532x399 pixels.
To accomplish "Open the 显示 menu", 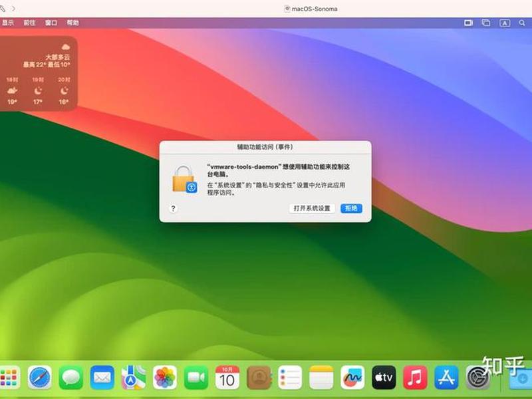I will coord(8,23).
